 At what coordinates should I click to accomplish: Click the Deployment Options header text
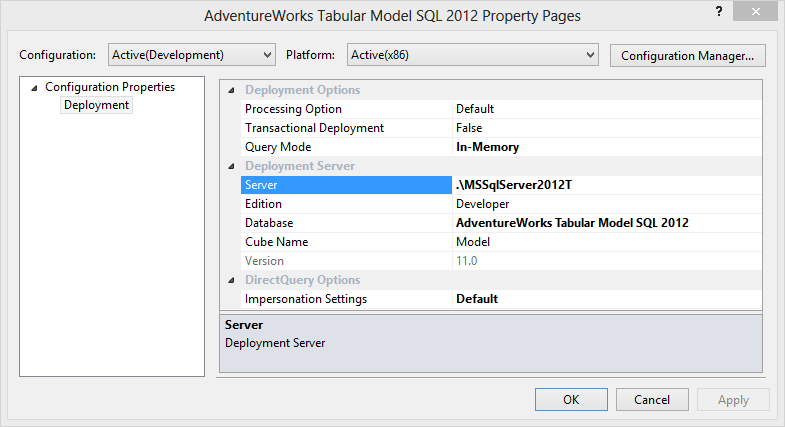pyautogui.click(x=302, y=90)
